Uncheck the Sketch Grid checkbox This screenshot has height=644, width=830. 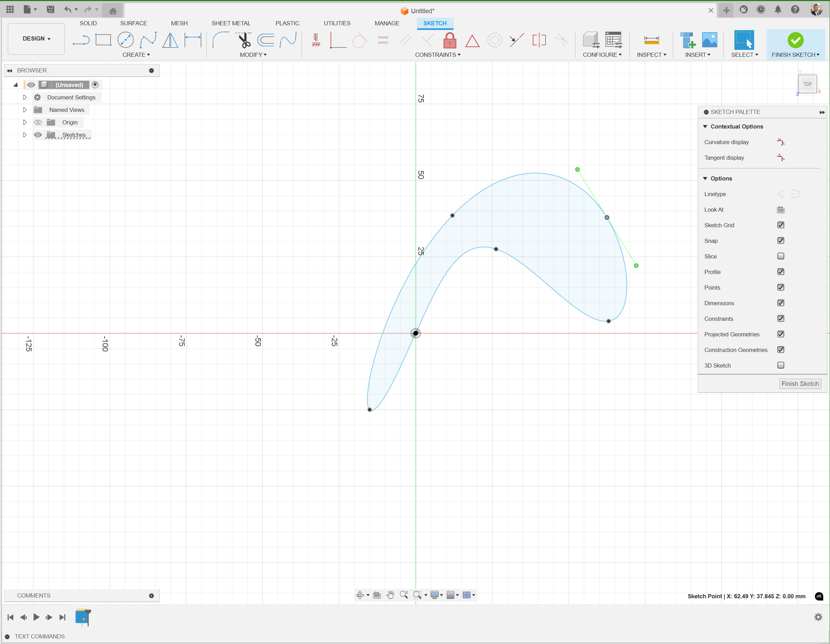point(780,225)
